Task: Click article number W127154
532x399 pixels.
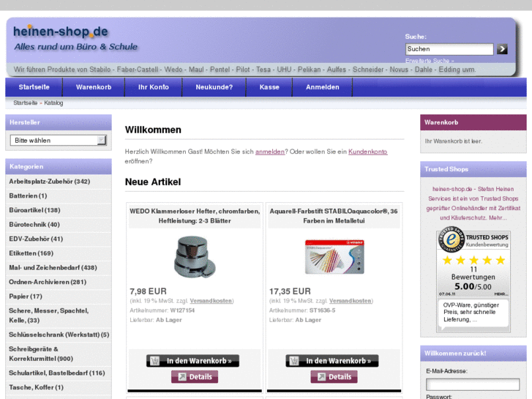Action: 182,310
